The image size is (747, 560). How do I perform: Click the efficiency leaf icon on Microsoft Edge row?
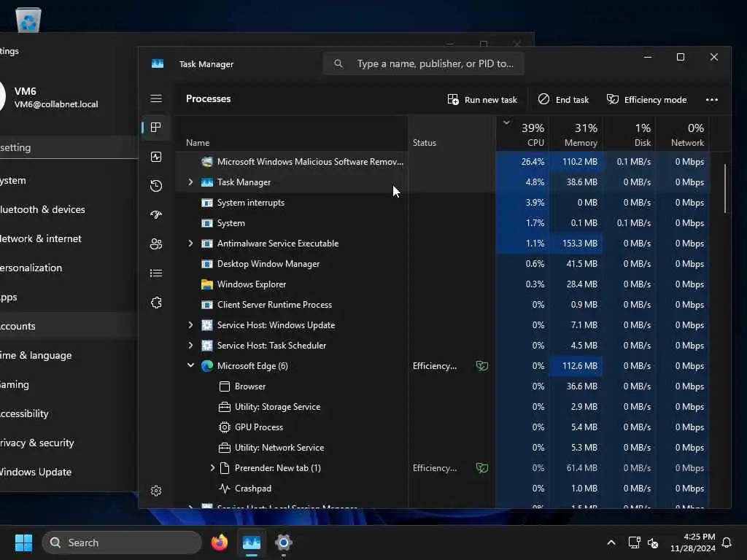[481, 366]
